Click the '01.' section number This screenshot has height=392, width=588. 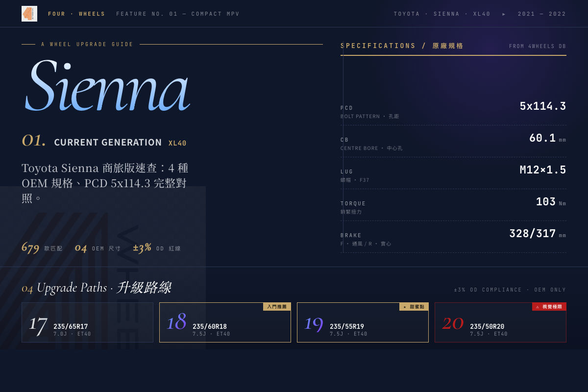[34, 141]
